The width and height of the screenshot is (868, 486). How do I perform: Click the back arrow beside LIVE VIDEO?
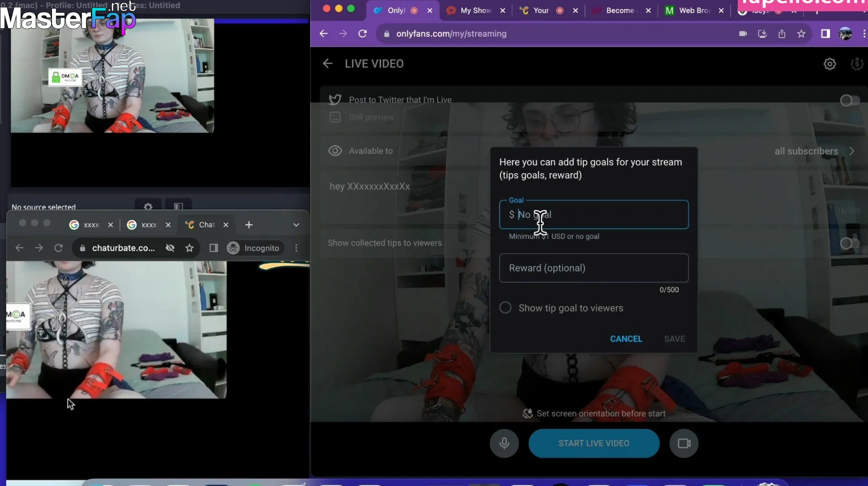click(x=328, y=64)
